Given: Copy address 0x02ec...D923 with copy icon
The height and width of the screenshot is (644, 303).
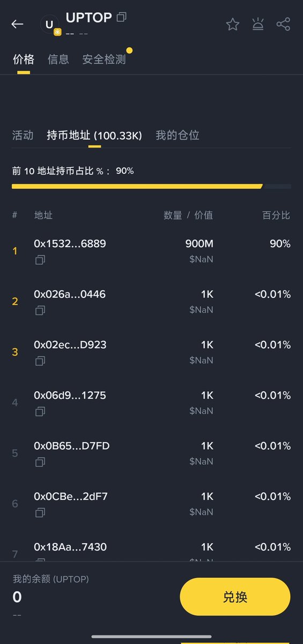Looking at the screenshot, I should [x=40, y=361].
